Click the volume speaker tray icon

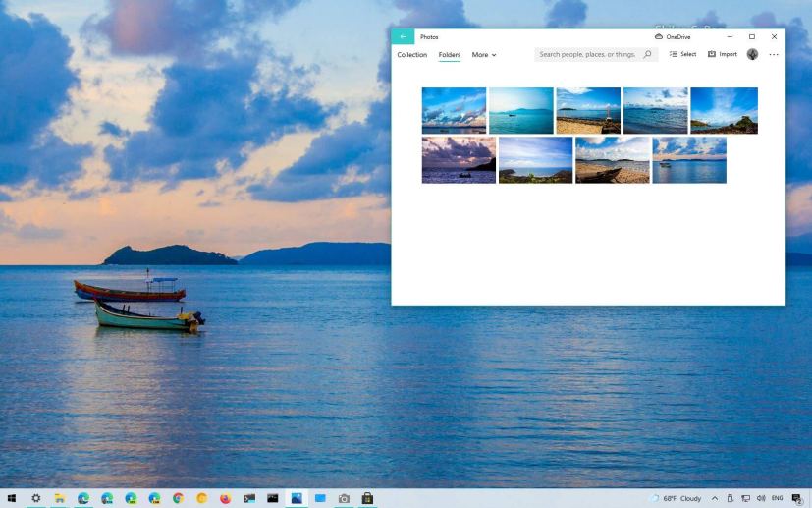[x=761, y=498]
